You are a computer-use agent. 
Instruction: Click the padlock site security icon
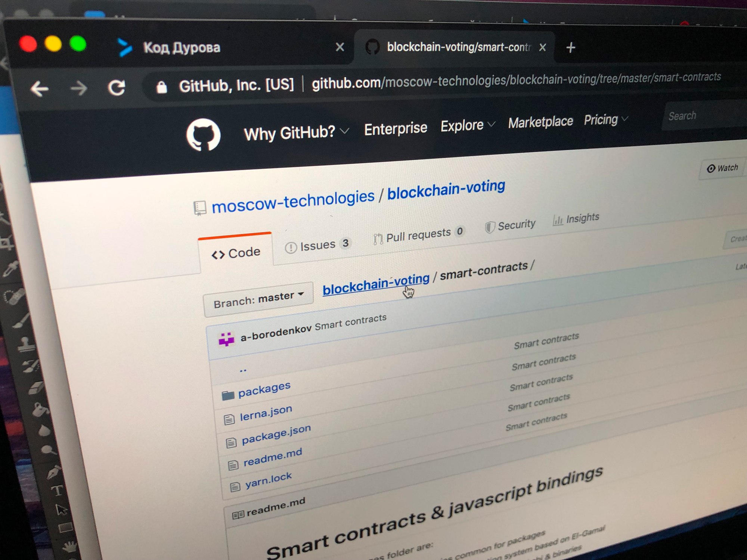click(x=162, y=87)
